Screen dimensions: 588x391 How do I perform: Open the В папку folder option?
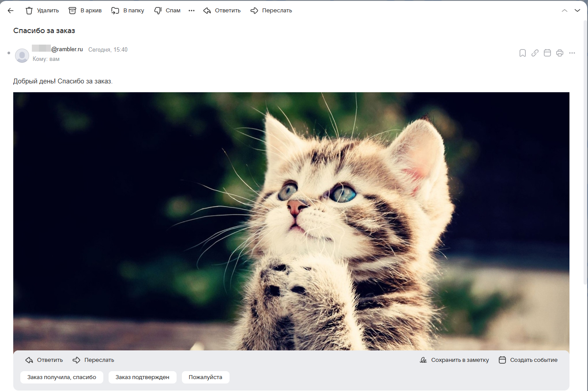[x=128, y=11]
